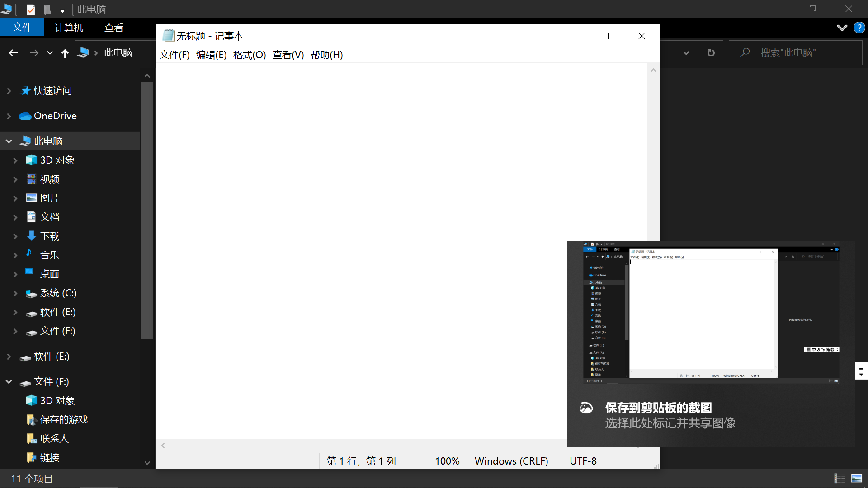The height and width of the screenshot is (488, 868).
Task: Open Notepad Format menu
Action: tap(249, 55)
